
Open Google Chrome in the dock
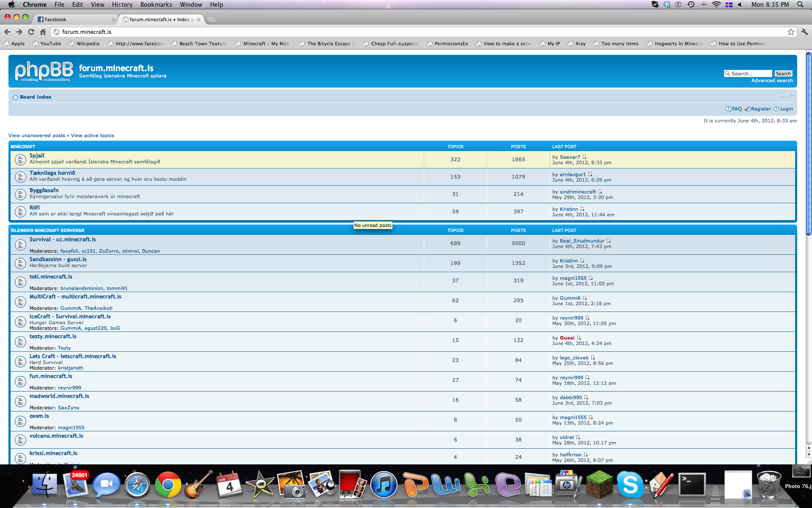tap(168, 485)
